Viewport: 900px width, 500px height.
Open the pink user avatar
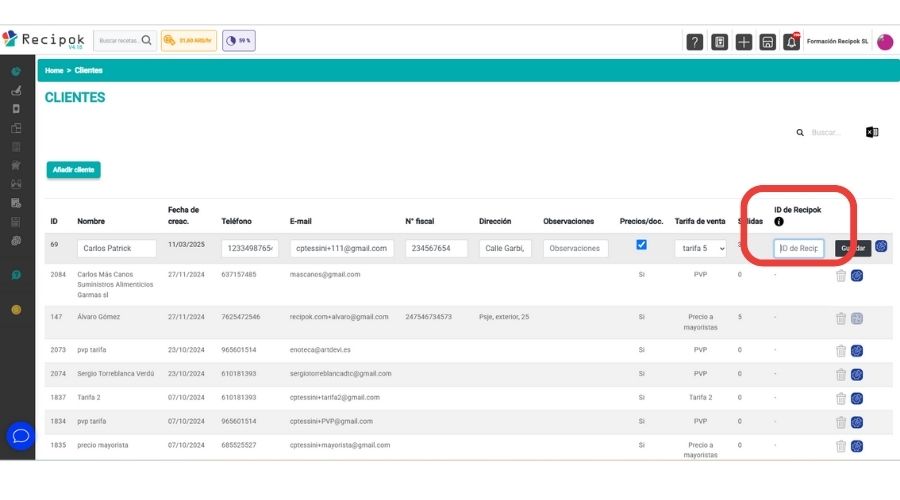coord(885,41)
